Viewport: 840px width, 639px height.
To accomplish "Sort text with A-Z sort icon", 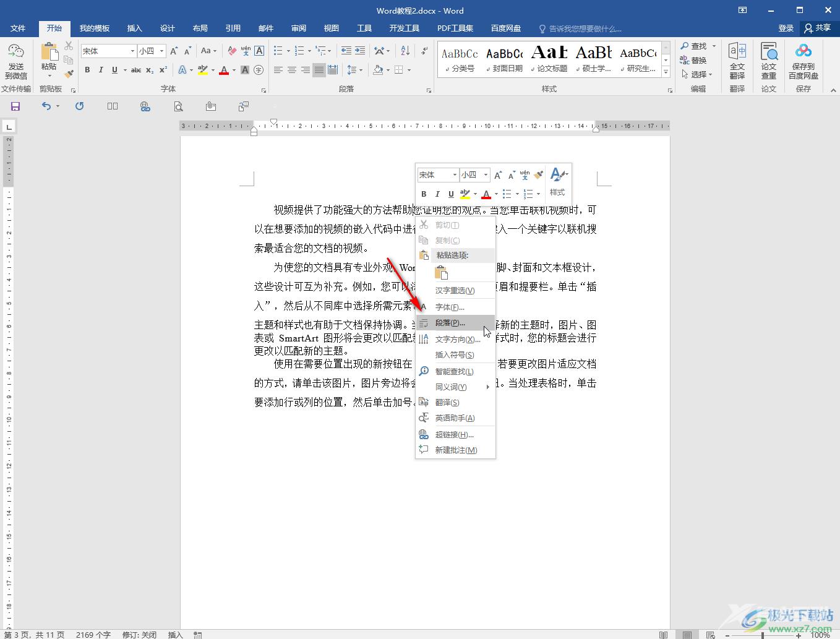I will pyautogui.click(x=405, y=51).
